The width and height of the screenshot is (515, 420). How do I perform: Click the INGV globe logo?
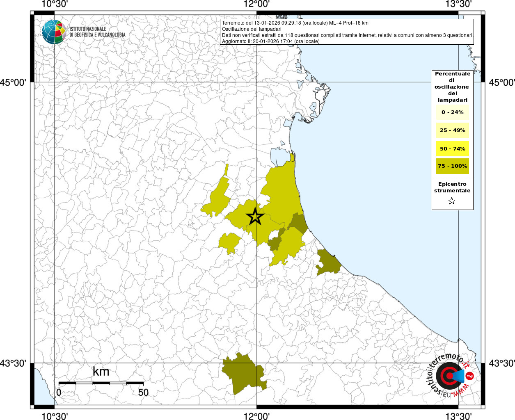pos(54,32)
